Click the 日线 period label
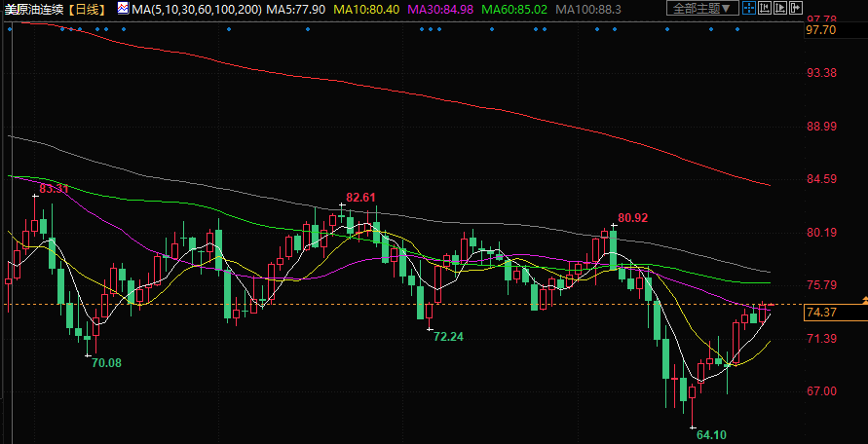 tap(90, 8)
